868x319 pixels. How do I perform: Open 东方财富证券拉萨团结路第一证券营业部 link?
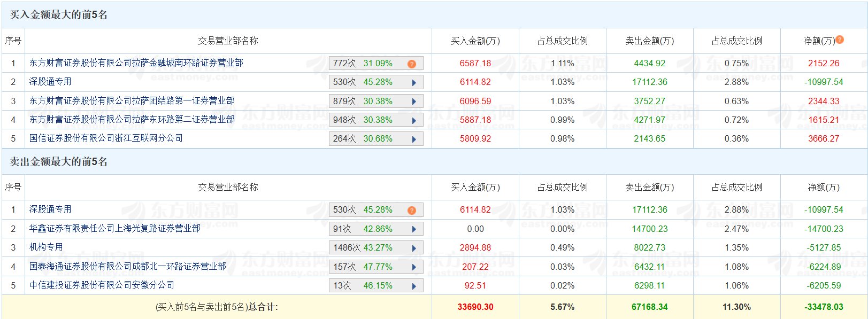(x=132, y=101)
